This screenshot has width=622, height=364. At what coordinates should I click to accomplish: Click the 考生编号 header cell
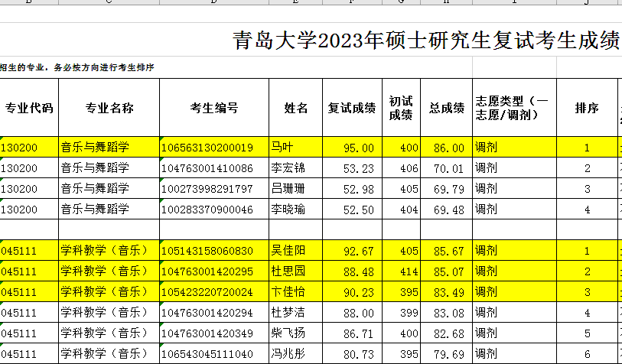[x=213, y=108]
